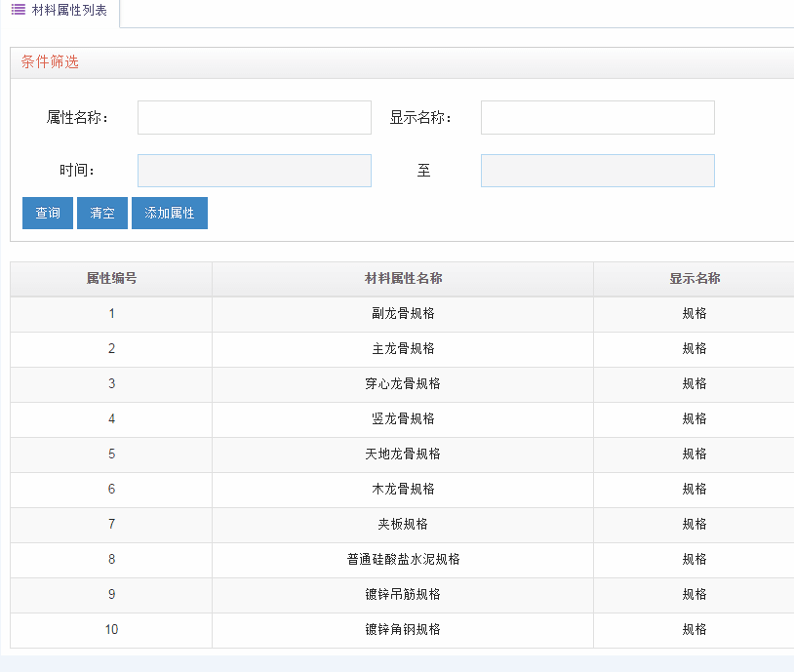This screenshot has width=794, height=672.
Task: Click 规格 in the 穿心龙骨规格 row
Action: tap(695, 384)
